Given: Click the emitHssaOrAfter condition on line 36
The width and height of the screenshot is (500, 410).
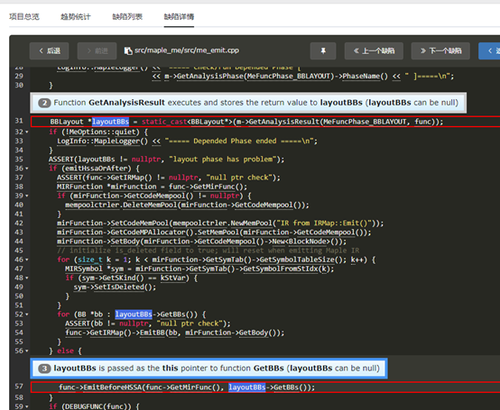Looking at the screenshot, I should point(97,168).
